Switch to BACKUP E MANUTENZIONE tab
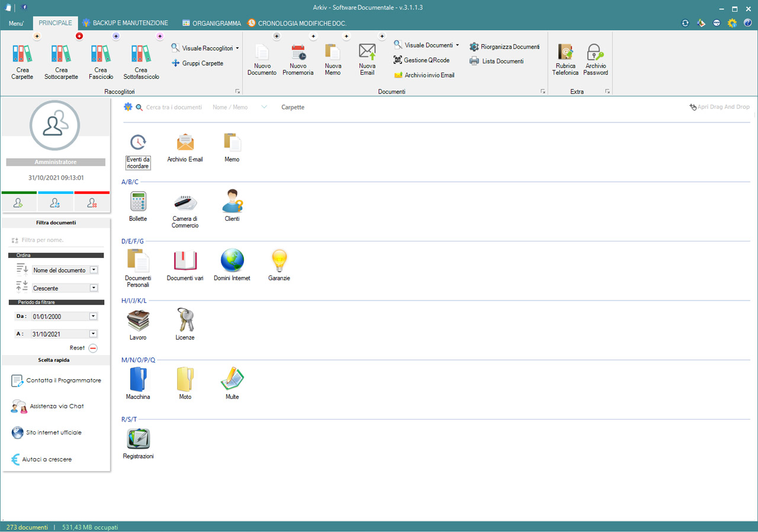This screenshot has height=532, width=758. 125,23
